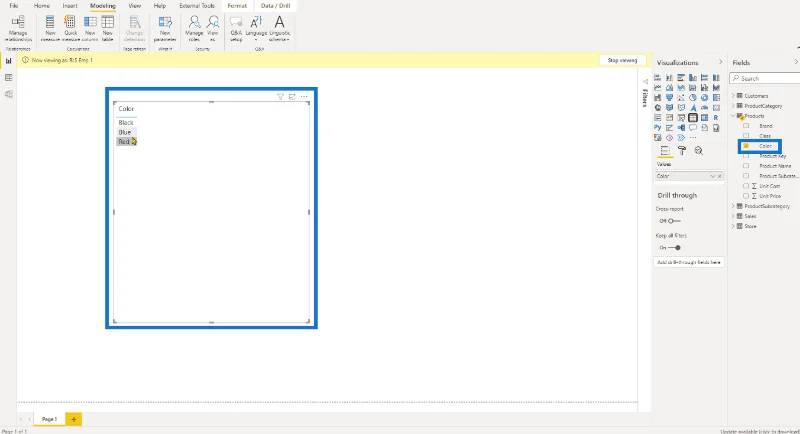Show the Fields well tab in Visualizations
This screenshot has height=434, width=800.
(x=665, y=150)
